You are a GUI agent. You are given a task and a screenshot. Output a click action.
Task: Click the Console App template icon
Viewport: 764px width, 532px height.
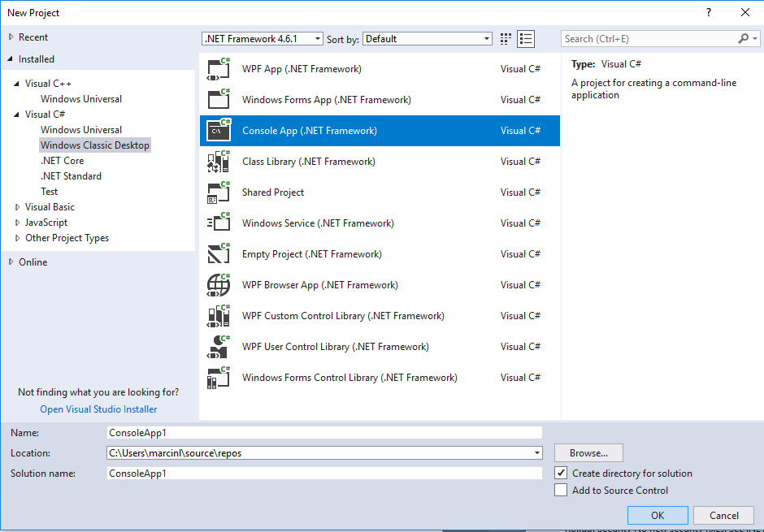(x=219, y=131)
